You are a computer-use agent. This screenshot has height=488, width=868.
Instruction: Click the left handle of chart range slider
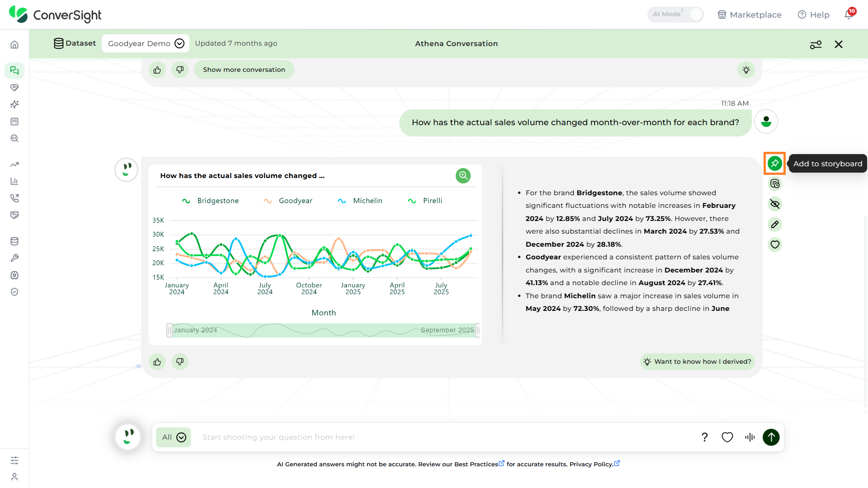170,330
